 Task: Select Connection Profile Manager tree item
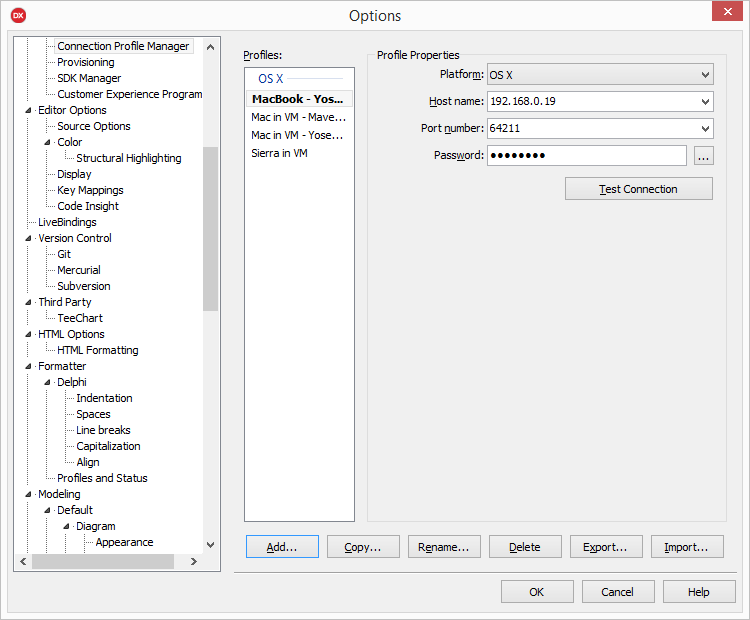pos(123,46)
